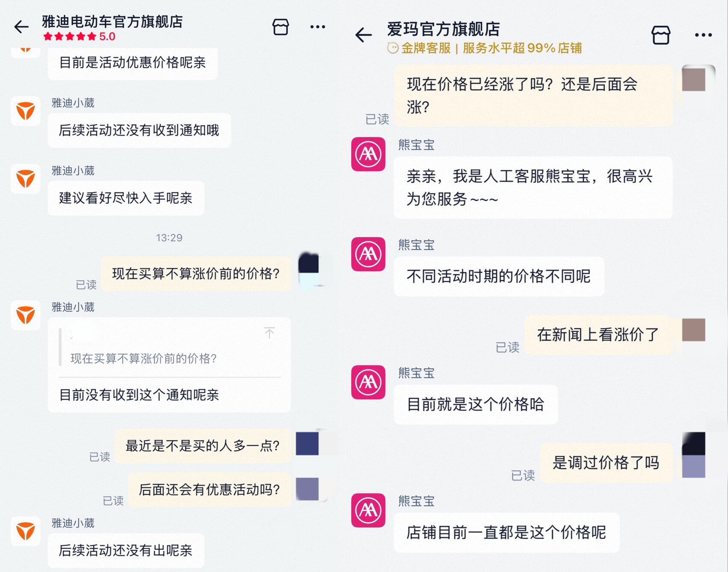Tap the 雅迪电动车官方旗舰店 title
Image resolution: width=728 pixels, height=572 pixels.
coord(113,21)
